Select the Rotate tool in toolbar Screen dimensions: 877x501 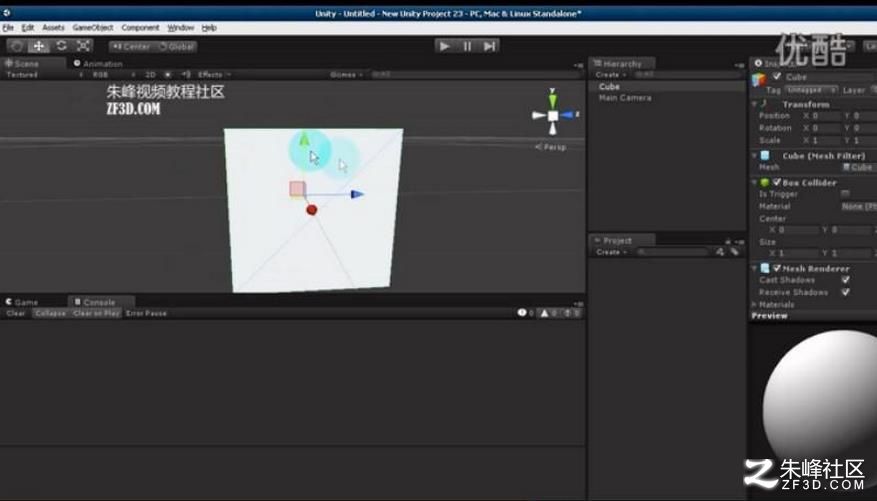(61, 46)
